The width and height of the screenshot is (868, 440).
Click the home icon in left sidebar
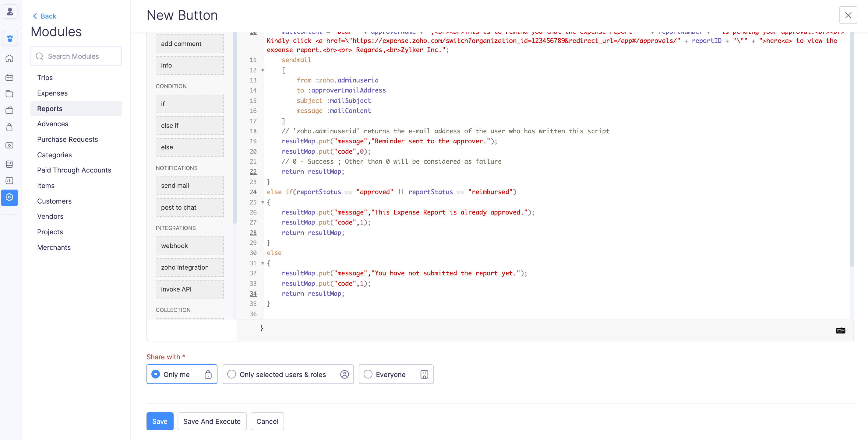click(9, 59)
